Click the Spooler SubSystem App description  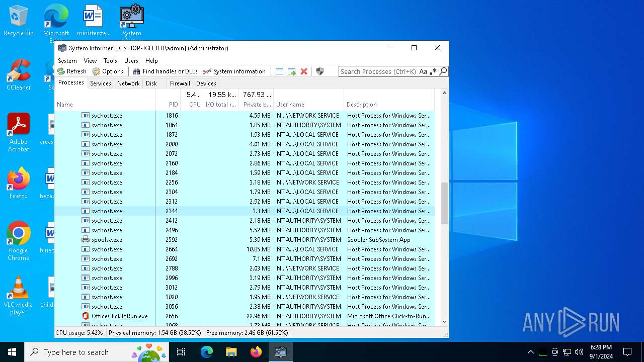tap(379, 240)
